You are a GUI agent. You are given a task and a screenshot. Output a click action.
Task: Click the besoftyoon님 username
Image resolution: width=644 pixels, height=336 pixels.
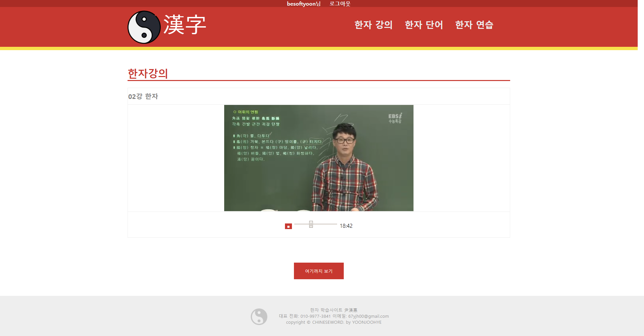pos(303,4)
